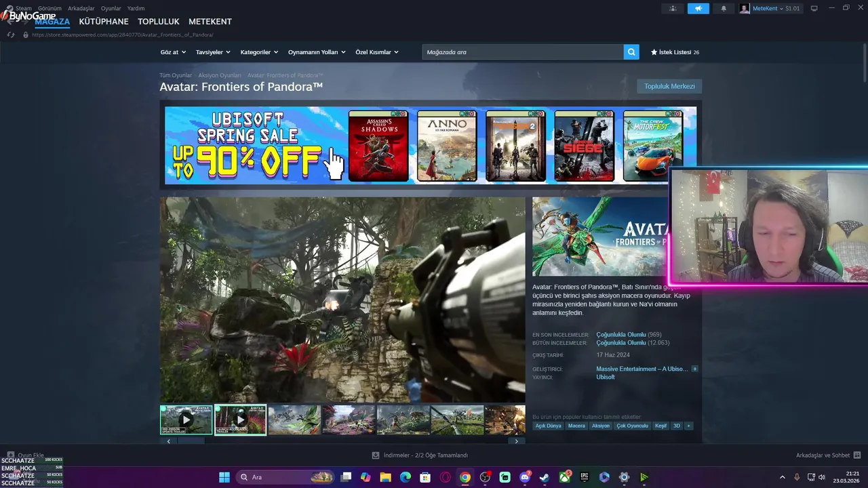Screen dimensions: 868x488
Task: Open Xbox app from the taskbar
Action: pos(565,477)
